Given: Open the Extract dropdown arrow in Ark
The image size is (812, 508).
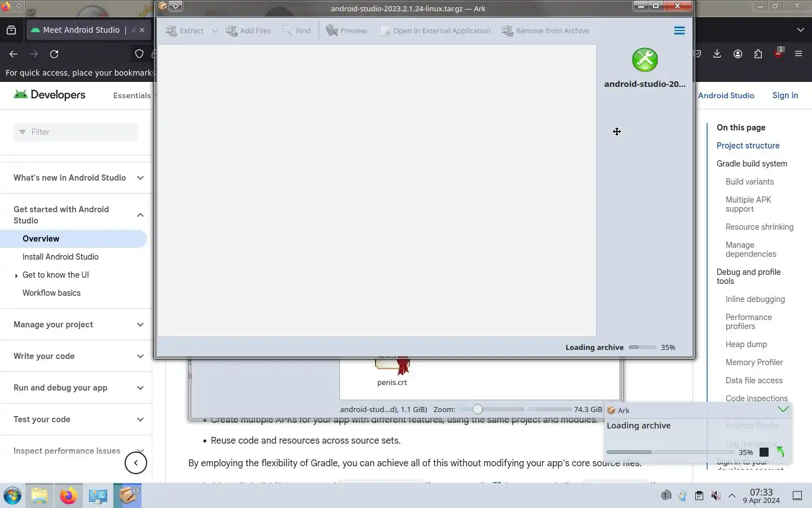Looking at the screenshot, I should (215, 30).
